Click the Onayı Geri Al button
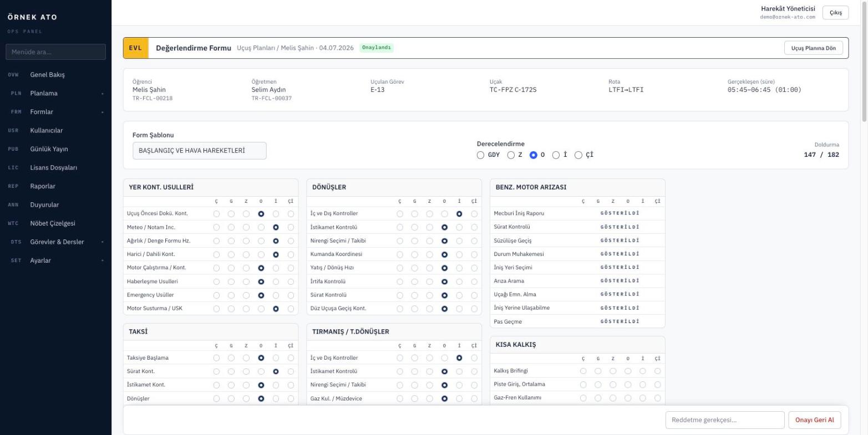Viewport: 868px width, 435px height. click(814, 420)
